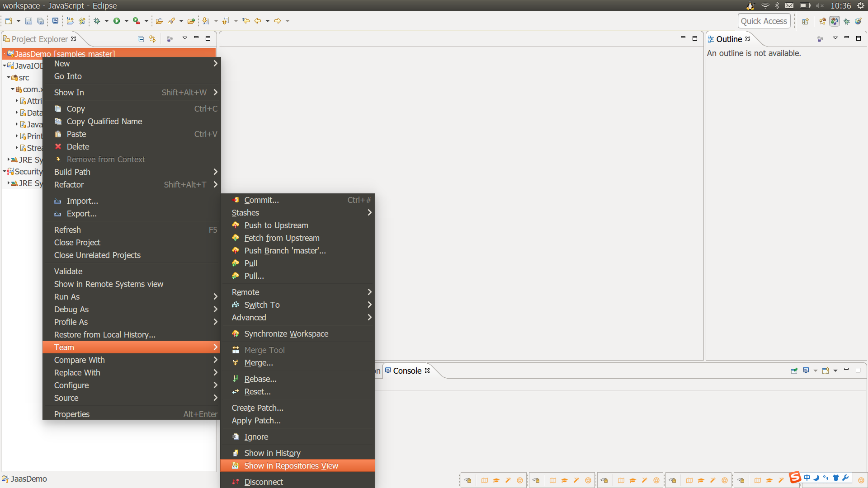Expand the Remote submenu
This screenshot has width=868, height=488.
[x=298, y=292]
